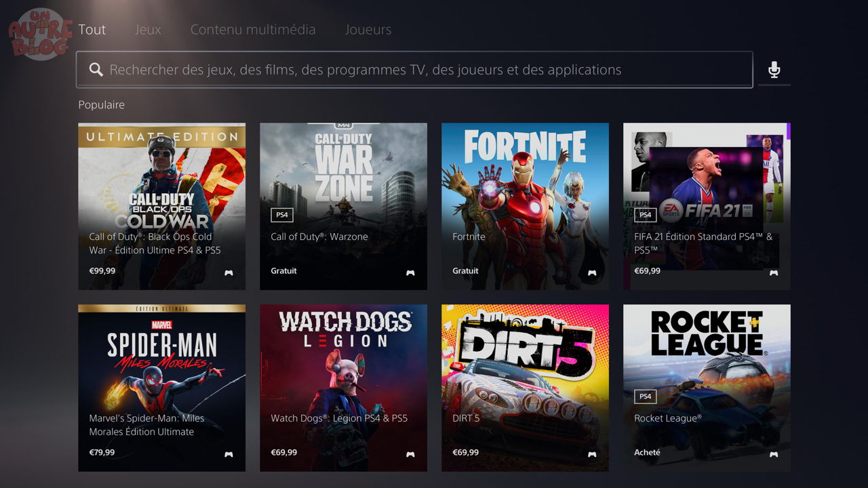Click PS4 badge on FIFA 21 card

tap(646, 215)
